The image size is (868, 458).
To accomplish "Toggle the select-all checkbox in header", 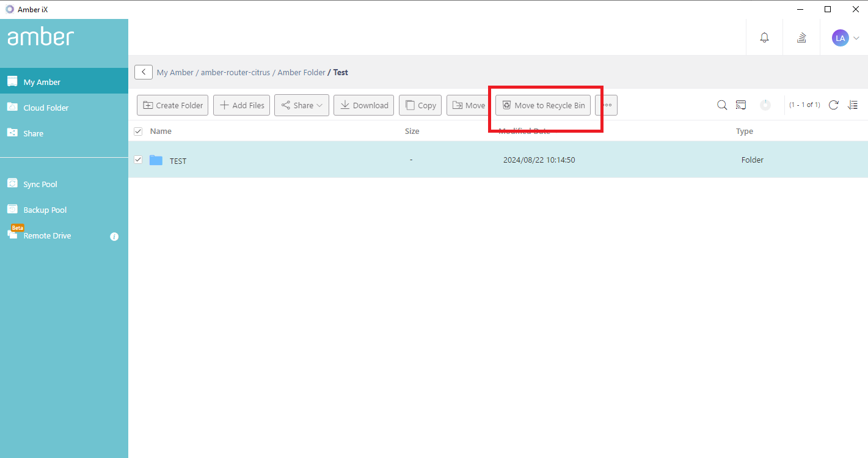I will [x=138, y=131].
